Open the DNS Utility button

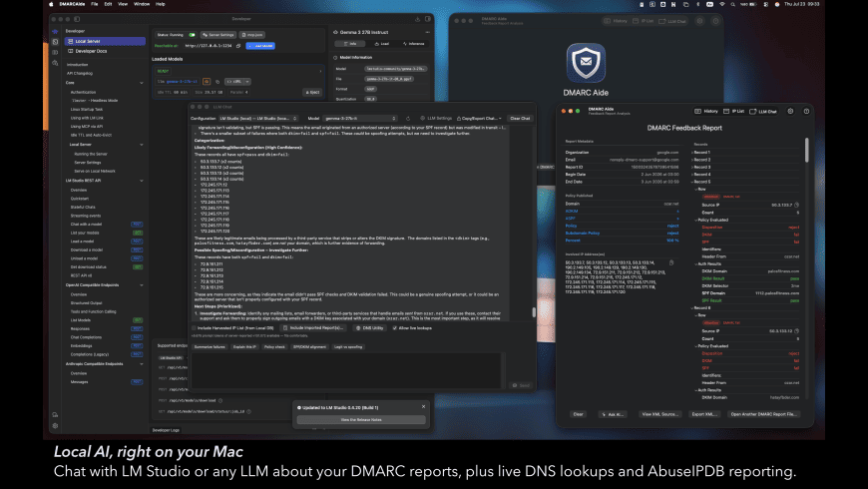pos(369,328)
